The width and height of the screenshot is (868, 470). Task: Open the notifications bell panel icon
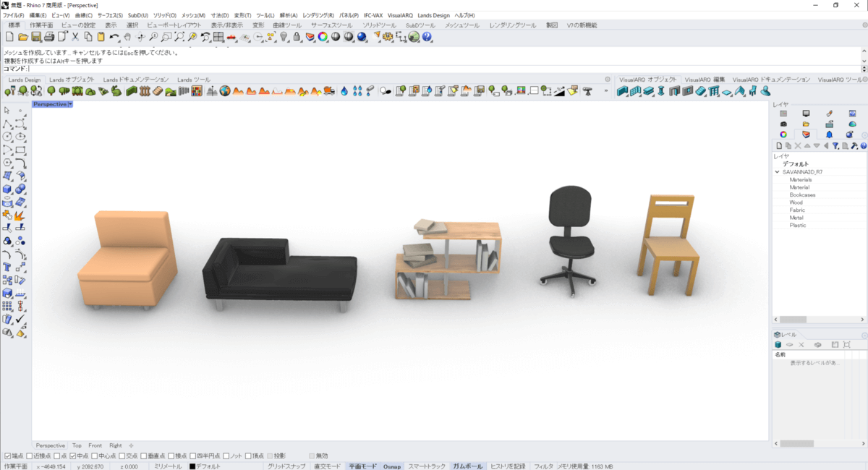pyautogui.click(x=829, y=134)
